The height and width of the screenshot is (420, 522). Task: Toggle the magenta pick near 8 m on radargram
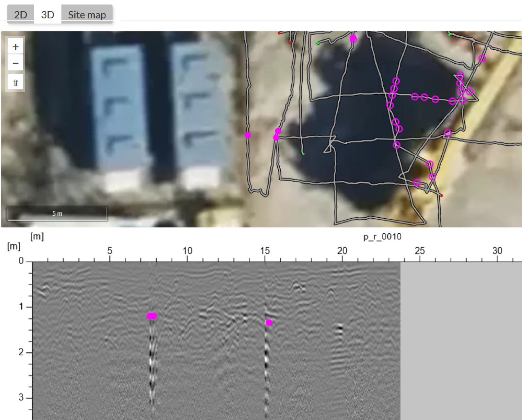[152, 316]
